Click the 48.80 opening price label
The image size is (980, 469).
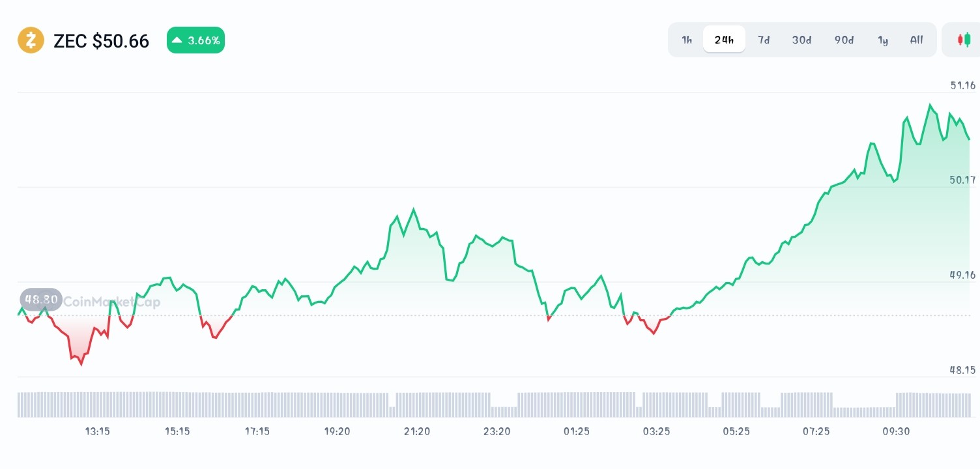click(41, 300)
